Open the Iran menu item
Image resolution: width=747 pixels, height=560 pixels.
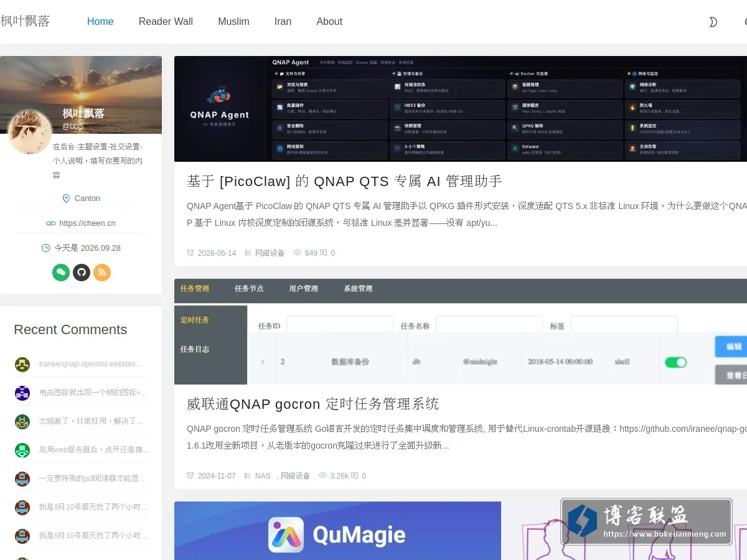click(x=283, y=22)
